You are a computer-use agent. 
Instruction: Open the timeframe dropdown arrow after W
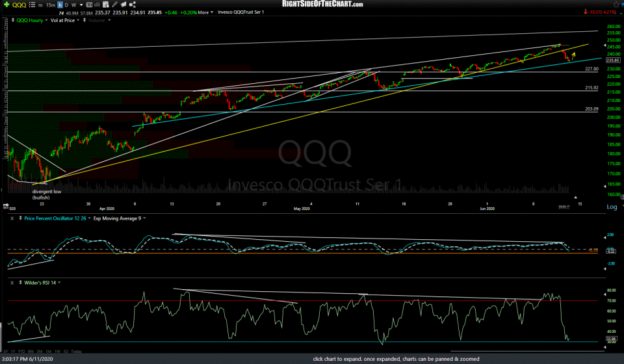coord(81,5)
